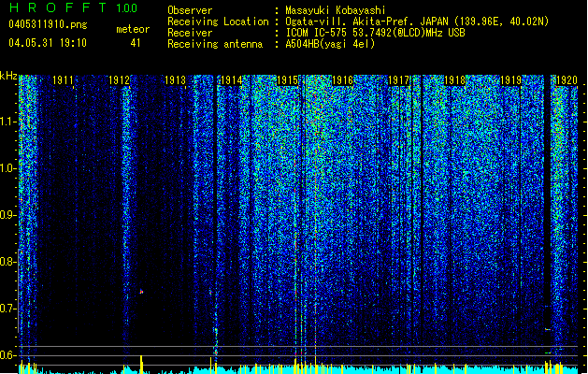This screenshot has height=374, width=588.
Task: Click the file name 0405311910.png
Action: [48, 24]
